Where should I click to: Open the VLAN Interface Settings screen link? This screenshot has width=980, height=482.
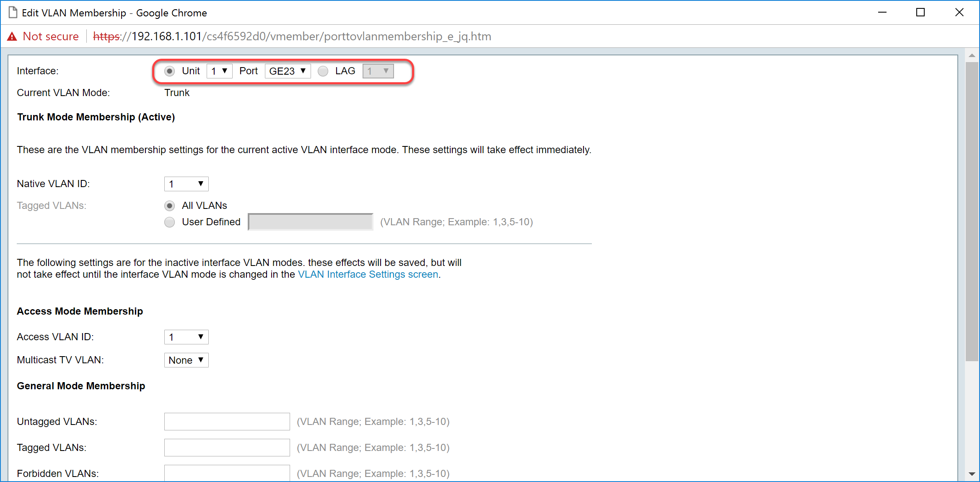click(368, 274)
